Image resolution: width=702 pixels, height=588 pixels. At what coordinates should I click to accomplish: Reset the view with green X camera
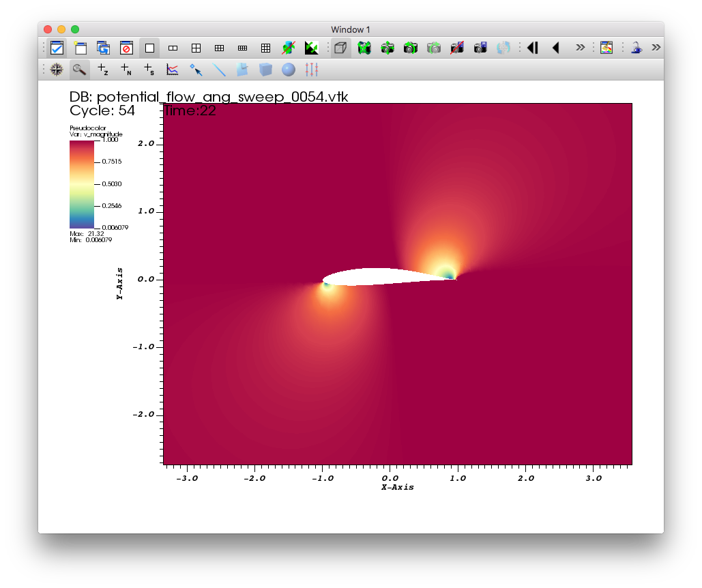[364, 48]
